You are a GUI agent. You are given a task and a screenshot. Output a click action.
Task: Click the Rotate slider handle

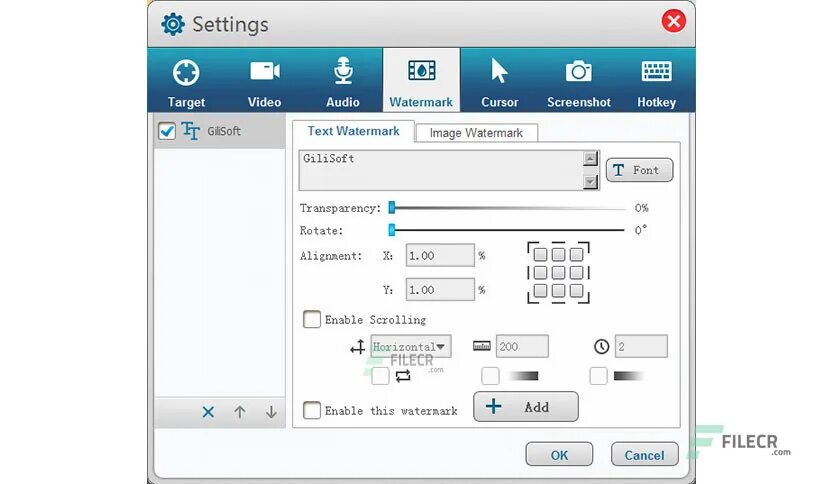(392, 230)
